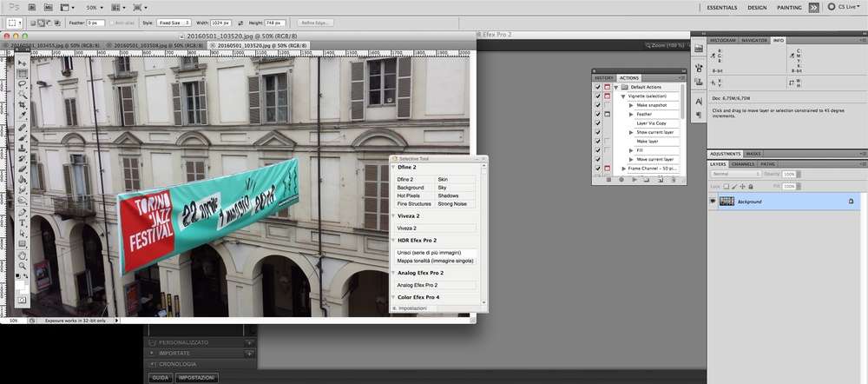Pick the Crop tool
Image resolution: width=868 pixels, height=384 pixels.
tap(23, 105)
